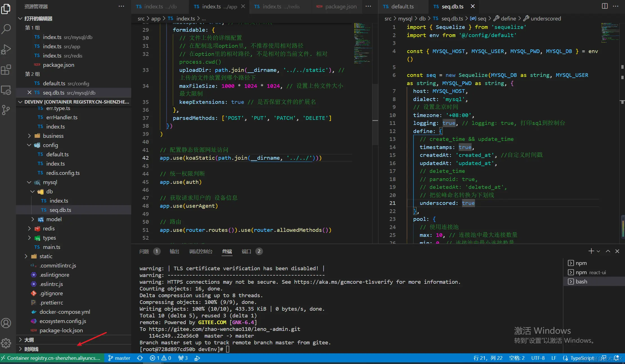Open Remote Explorer icon in activity bar
The height and width of the screenshot is (364, 625).
point(6,90)
